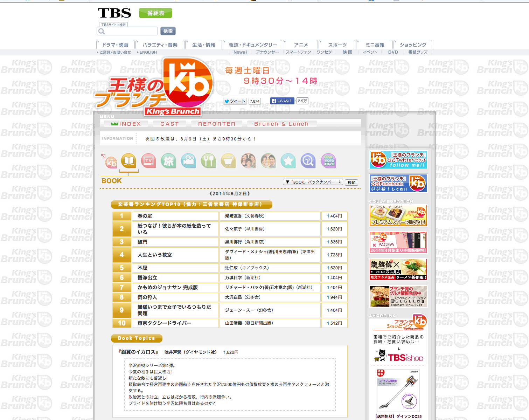The width and height of the screenshot is (529, 420).
Task: Open GuGuLog グルメ情報 banner
Action: point(398,296)
